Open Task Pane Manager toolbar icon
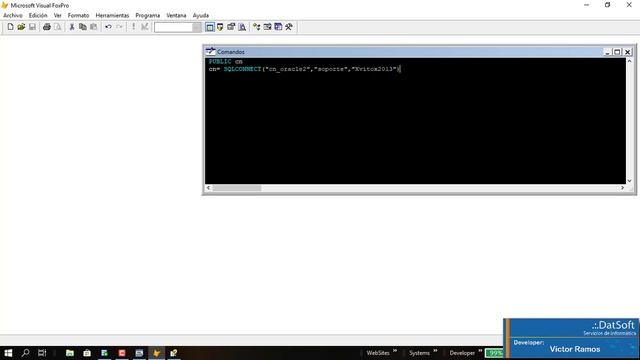This screenshot has width=640, height=360. (278, 27)
